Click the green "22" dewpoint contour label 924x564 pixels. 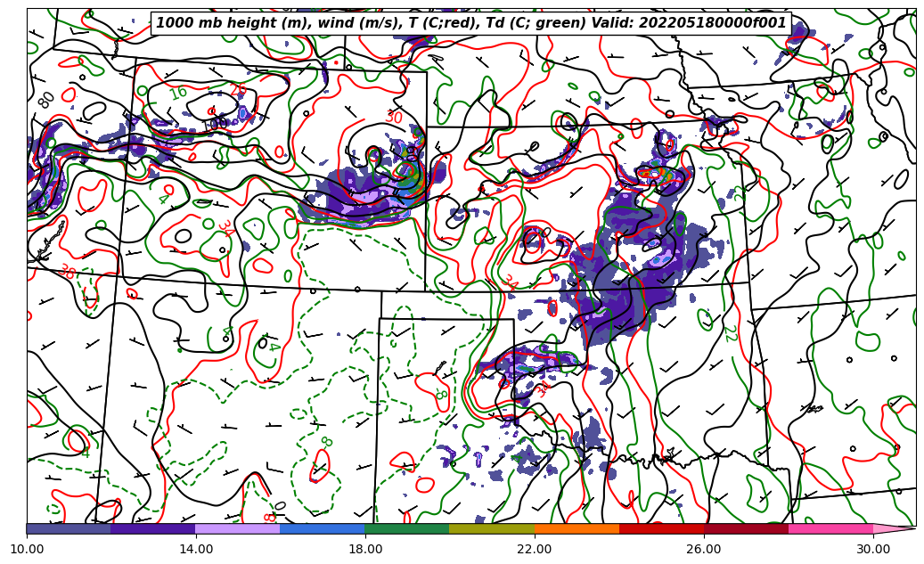[729, 333]
